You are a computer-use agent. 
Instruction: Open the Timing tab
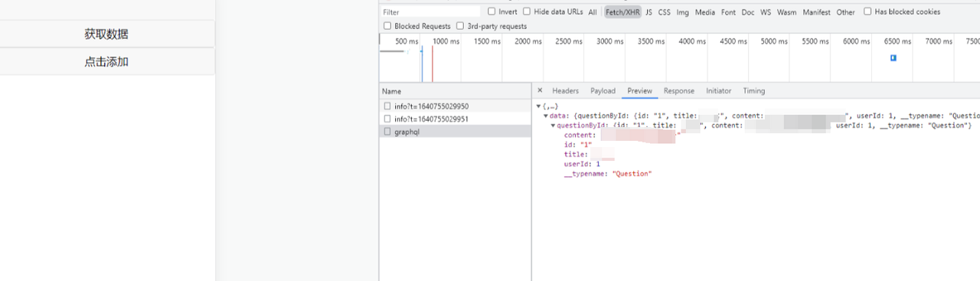(753, 90)
